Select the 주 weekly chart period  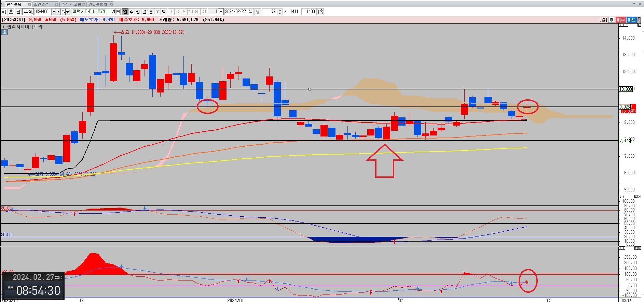[x=132, y=12]
